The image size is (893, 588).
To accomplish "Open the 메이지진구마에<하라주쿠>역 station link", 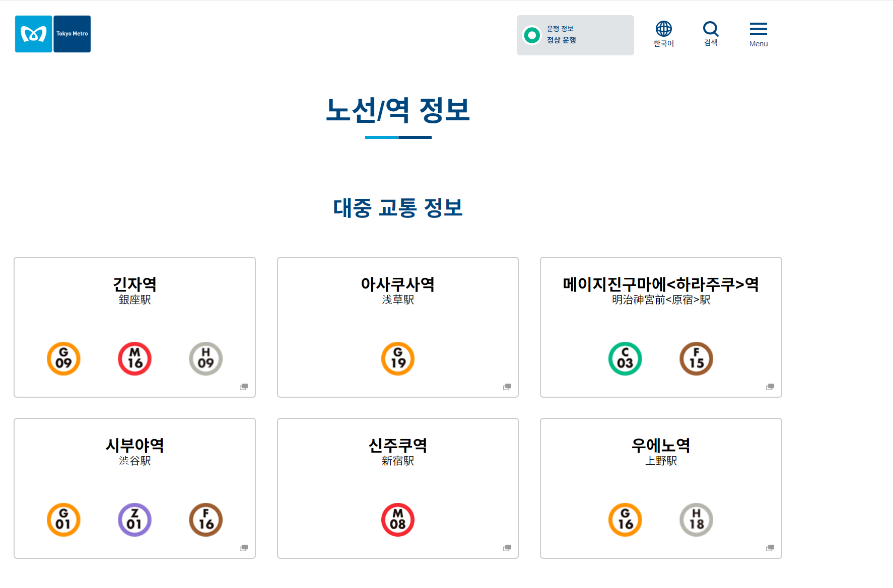I will [661, 327].
